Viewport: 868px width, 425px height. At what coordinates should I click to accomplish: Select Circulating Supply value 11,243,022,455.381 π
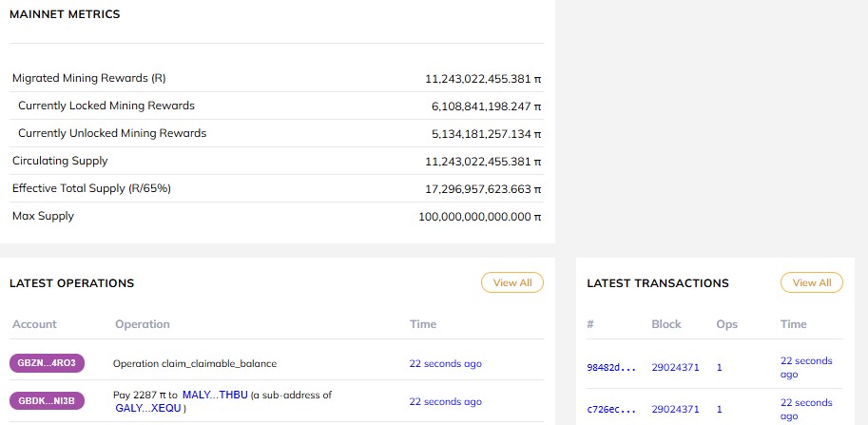point(483,163)
